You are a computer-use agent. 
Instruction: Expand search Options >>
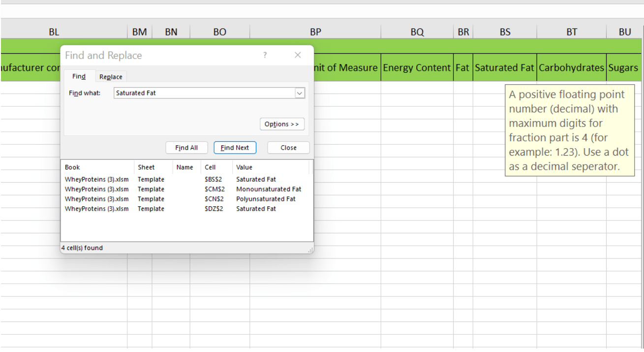[x=282, y=124]
